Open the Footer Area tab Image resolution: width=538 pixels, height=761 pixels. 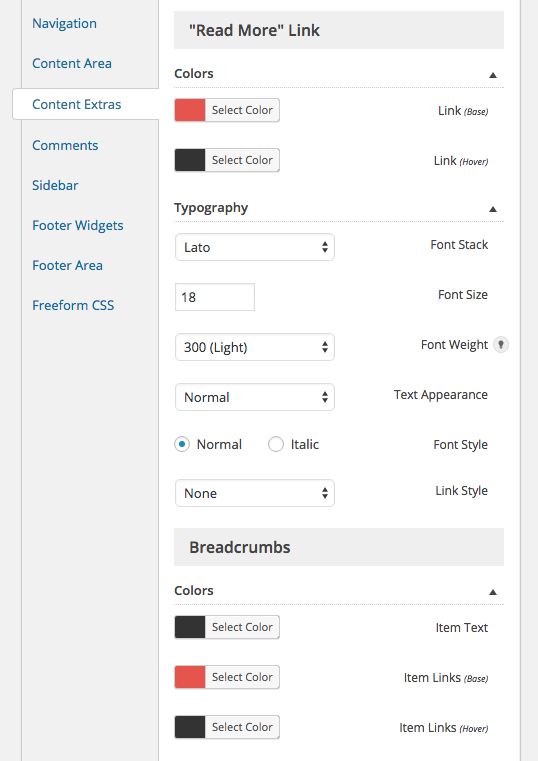(67, 265)
